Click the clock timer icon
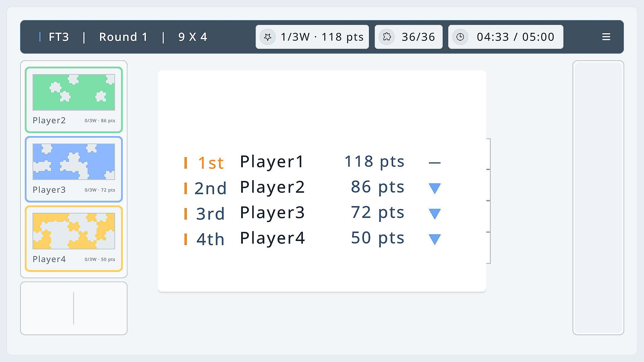 [460, 37]
